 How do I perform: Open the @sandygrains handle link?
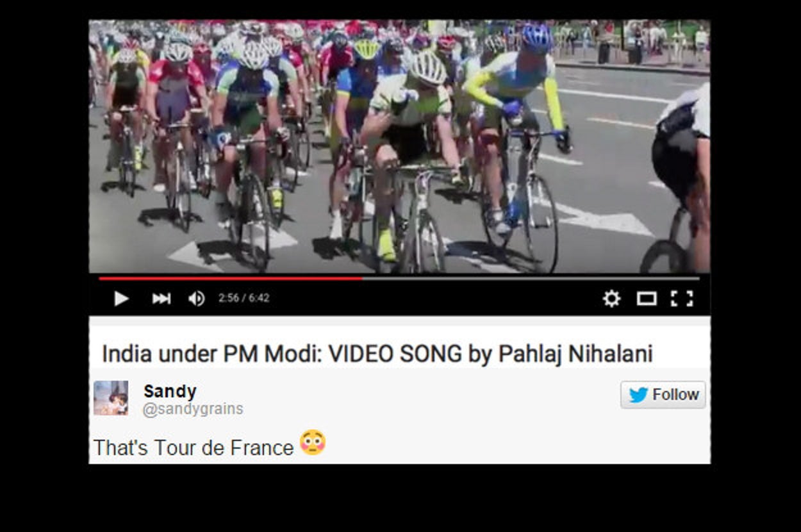[193, 410]
